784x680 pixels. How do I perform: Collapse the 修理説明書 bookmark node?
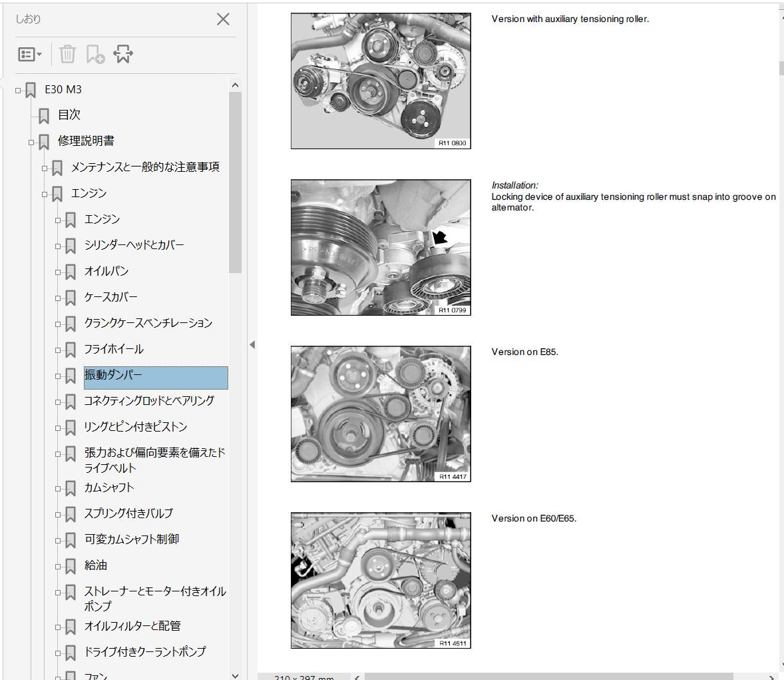(31, 143)
